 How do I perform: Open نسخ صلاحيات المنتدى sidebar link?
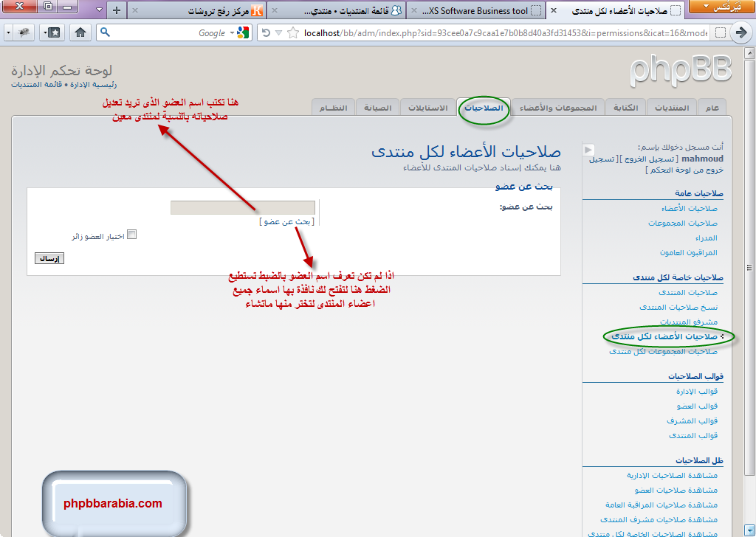pos(678,307)
